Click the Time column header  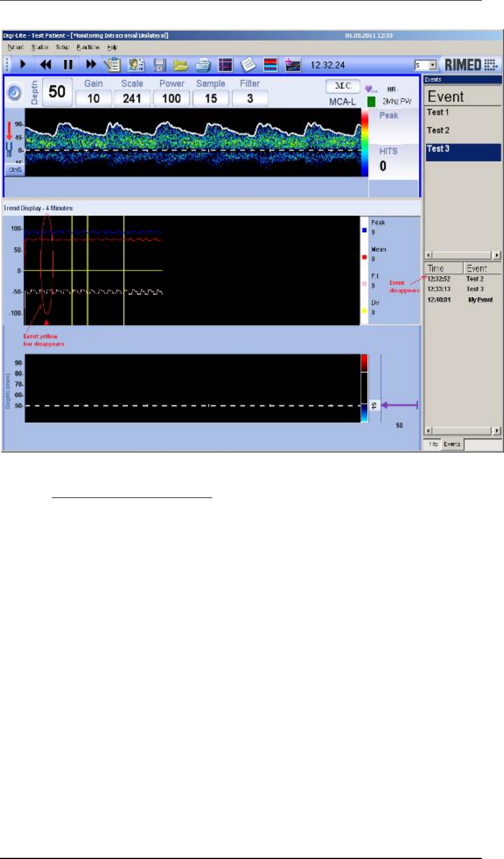444,268
